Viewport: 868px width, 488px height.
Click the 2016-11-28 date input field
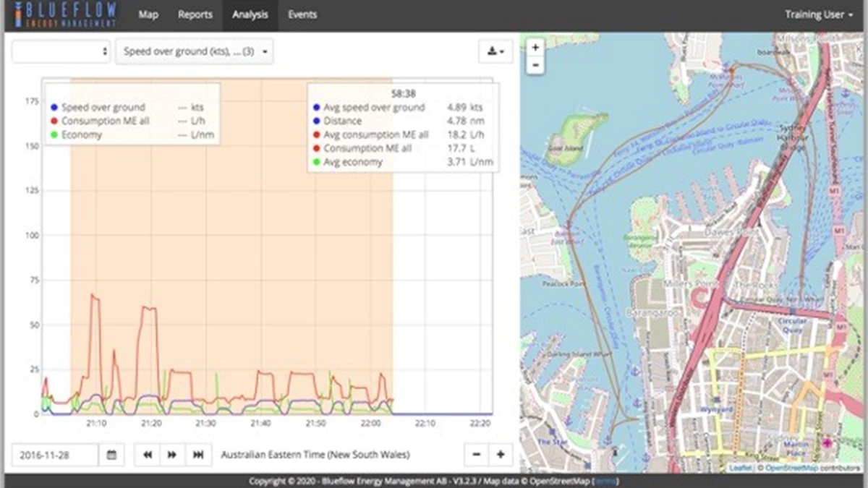click(55, 455)
